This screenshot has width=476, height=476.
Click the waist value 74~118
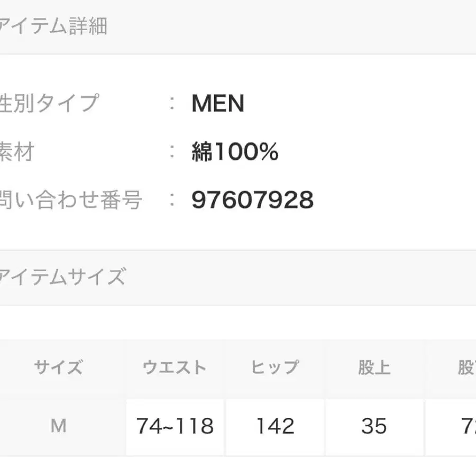click(175, 426)
